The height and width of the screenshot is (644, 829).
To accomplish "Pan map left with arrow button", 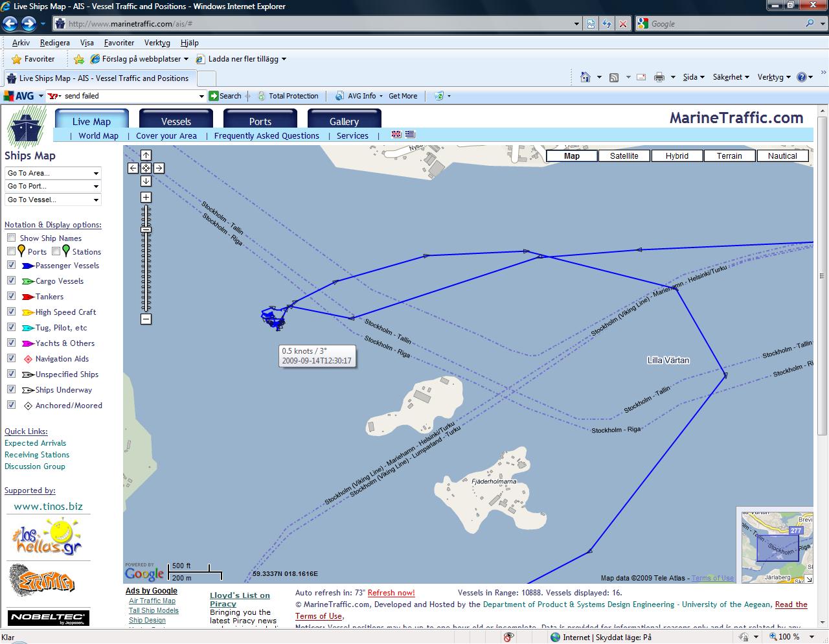I will pos(133,168).
